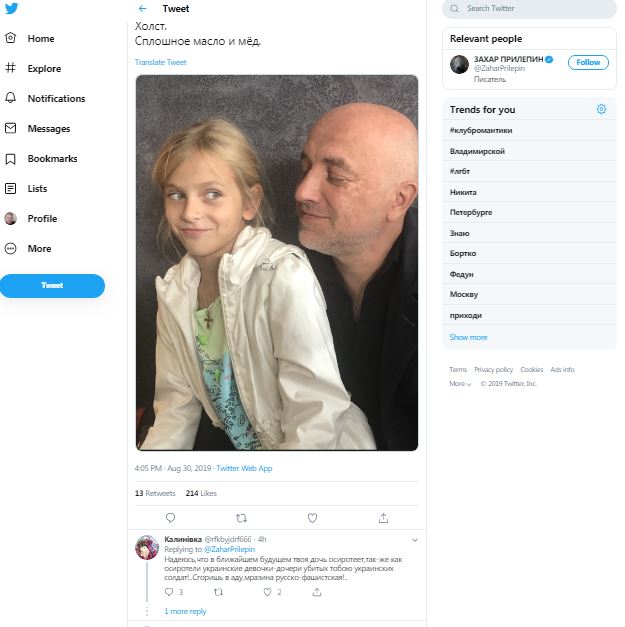This screenshot has width=625, height=627.
Task: Like the reply from Калинівка
Action: tap(267, 592)
